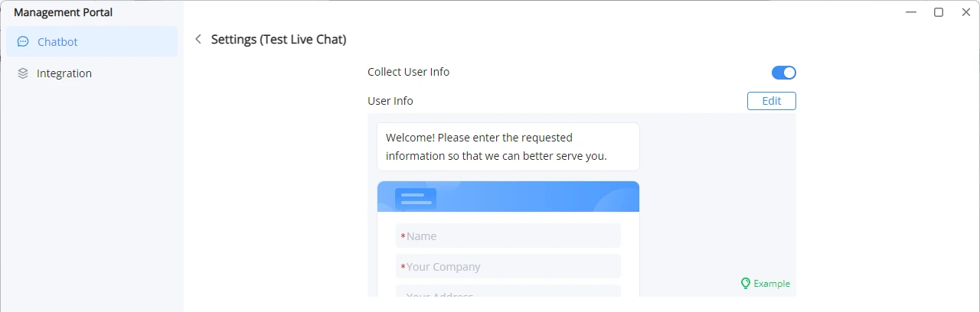Open the Chatbot sidebar section

[92, 42]
